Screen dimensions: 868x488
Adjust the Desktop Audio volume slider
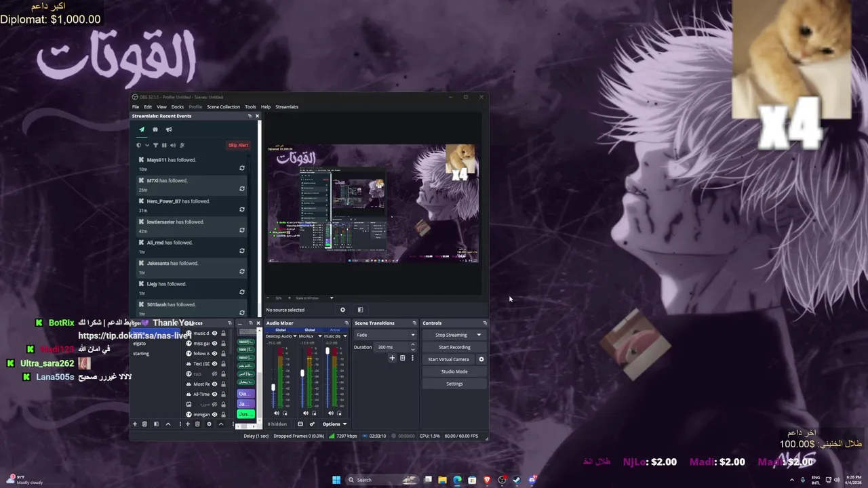pos(274,387)
